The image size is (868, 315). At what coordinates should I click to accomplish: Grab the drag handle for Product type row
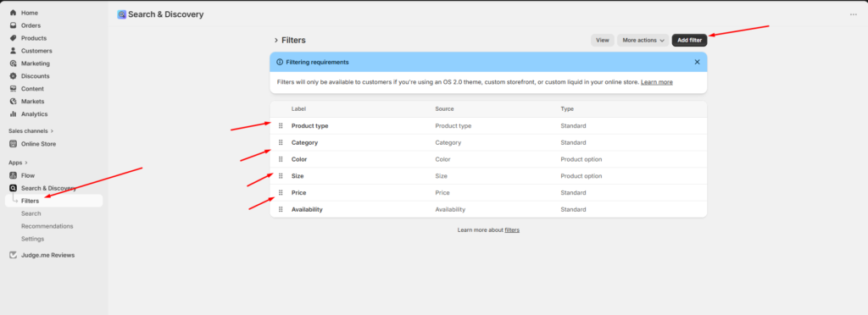[281, 126]
